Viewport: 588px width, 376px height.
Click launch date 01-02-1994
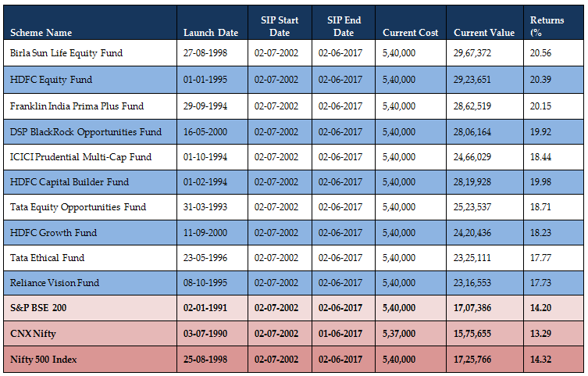click(x=205, y=182)
